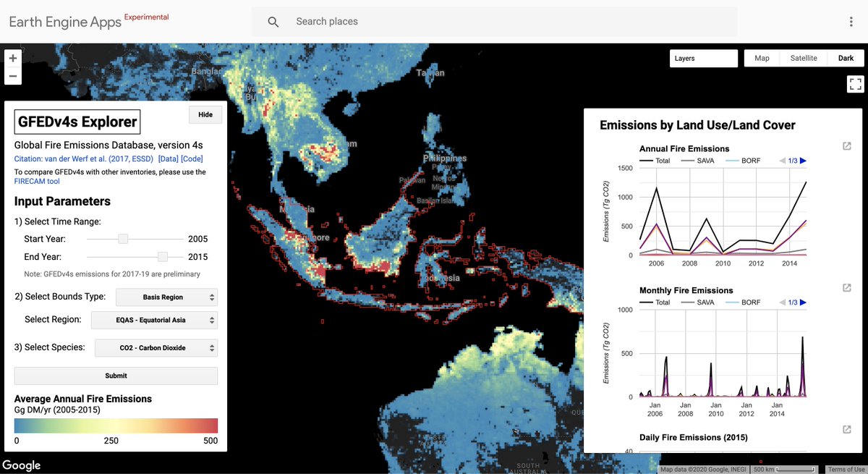This screenshot has width=868, height=474.
Task: Click the Earth Engine Apps title
Action: (x=65, y=22)
